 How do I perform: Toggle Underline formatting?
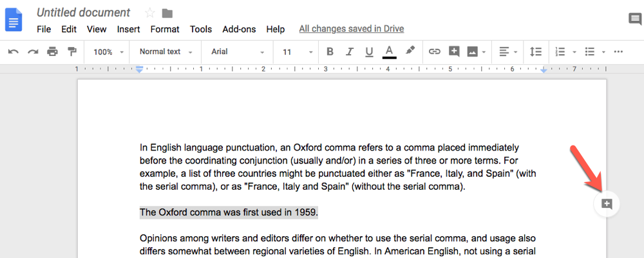[x=369, y=51]
